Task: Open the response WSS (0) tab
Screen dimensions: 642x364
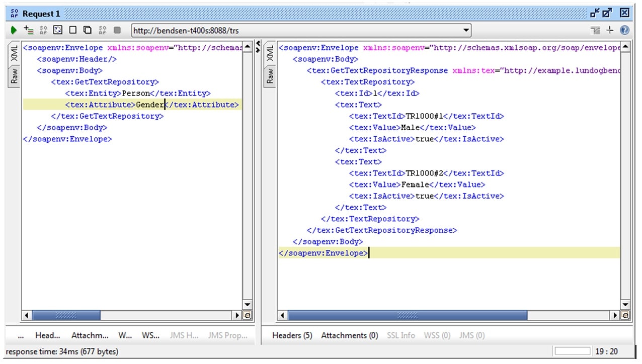Action: [x=437, y=335]
